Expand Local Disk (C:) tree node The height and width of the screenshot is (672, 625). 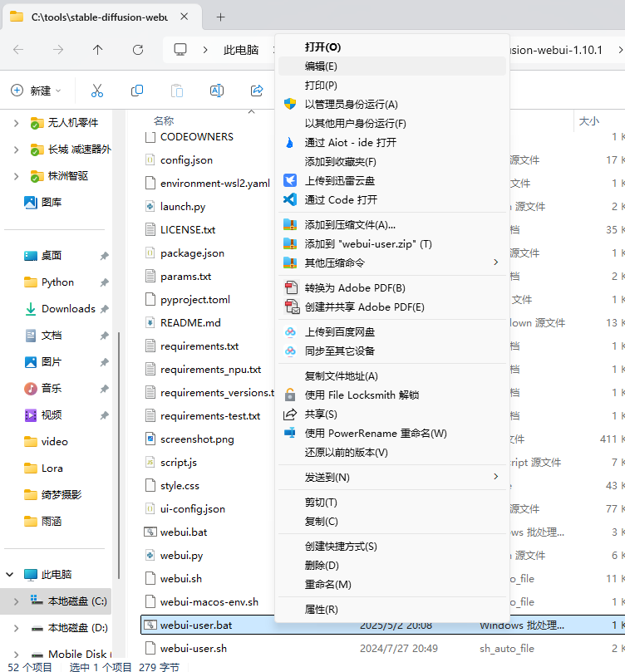[16, 601]
